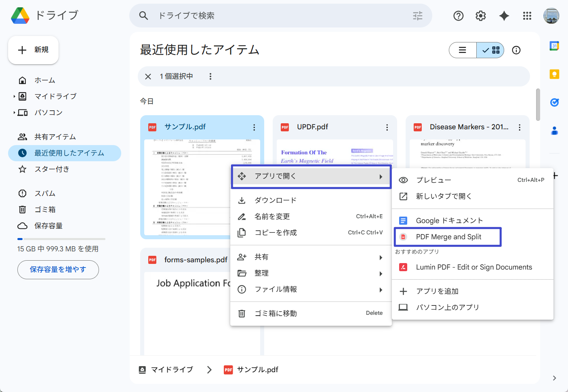The image size is (568, 392).
Task: Show details info icon
Action: point(516,50)
